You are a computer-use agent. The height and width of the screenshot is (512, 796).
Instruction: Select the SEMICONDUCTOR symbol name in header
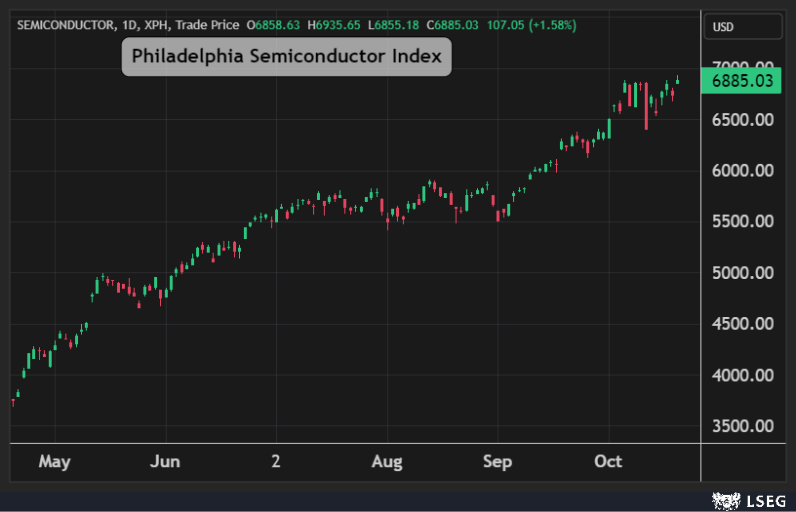point(62,24)
